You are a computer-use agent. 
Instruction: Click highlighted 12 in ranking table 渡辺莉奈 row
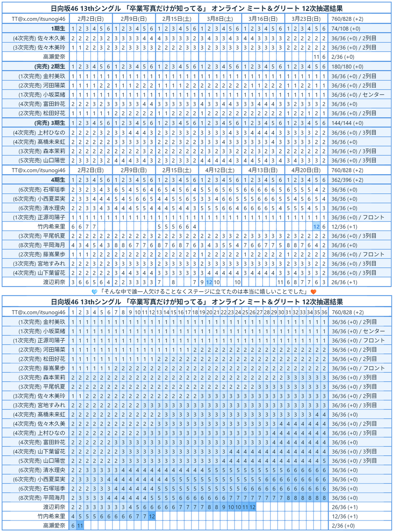[252, 507]
